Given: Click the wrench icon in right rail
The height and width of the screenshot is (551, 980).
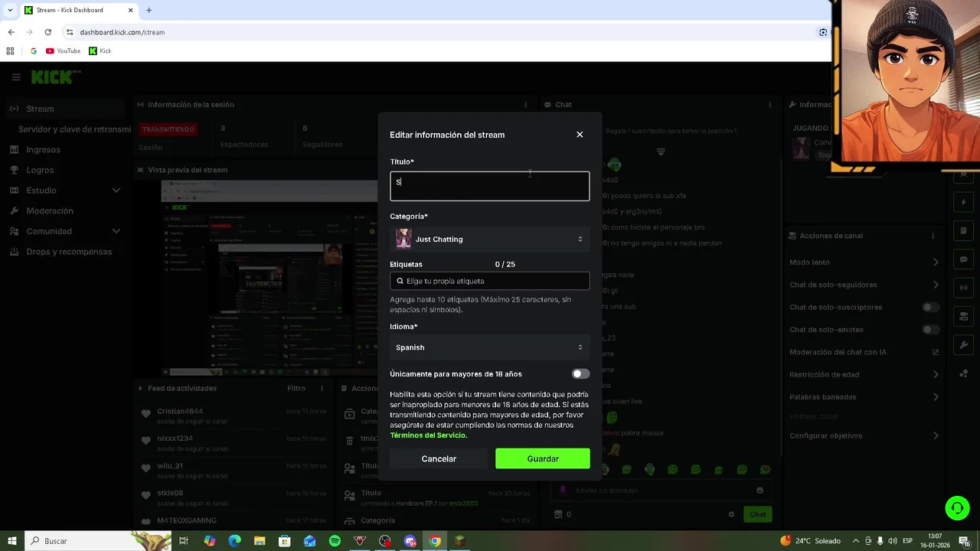Looking at the screenshot, I should pyautogui.click(x=964, y=345).
